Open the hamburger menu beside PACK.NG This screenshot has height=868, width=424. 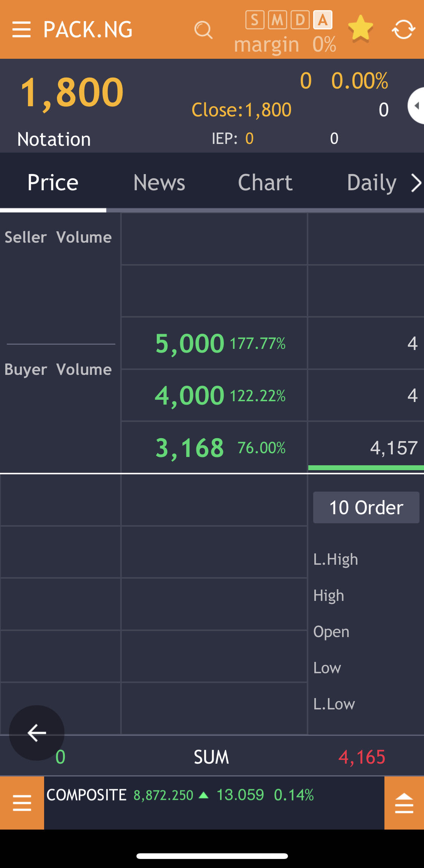[21, 29]
